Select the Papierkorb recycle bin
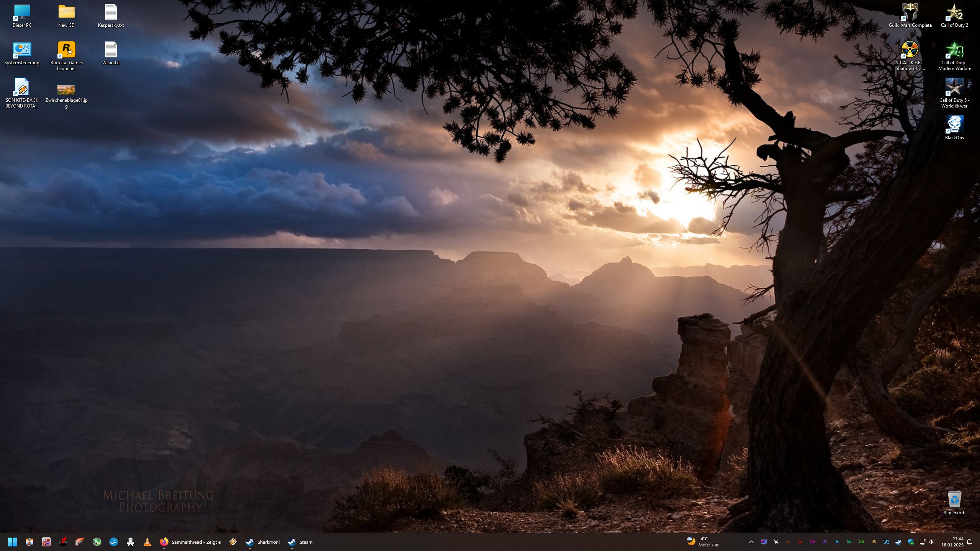This screenshot has width=980, height=551. 954,500
